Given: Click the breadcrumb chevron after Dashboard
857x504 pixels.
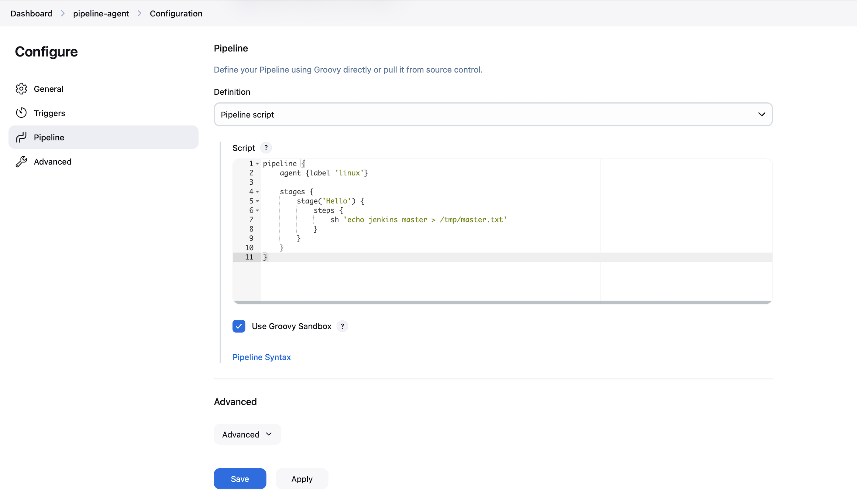Looking at the screenshot, I should pyautogui.click(x=63, y=13).
